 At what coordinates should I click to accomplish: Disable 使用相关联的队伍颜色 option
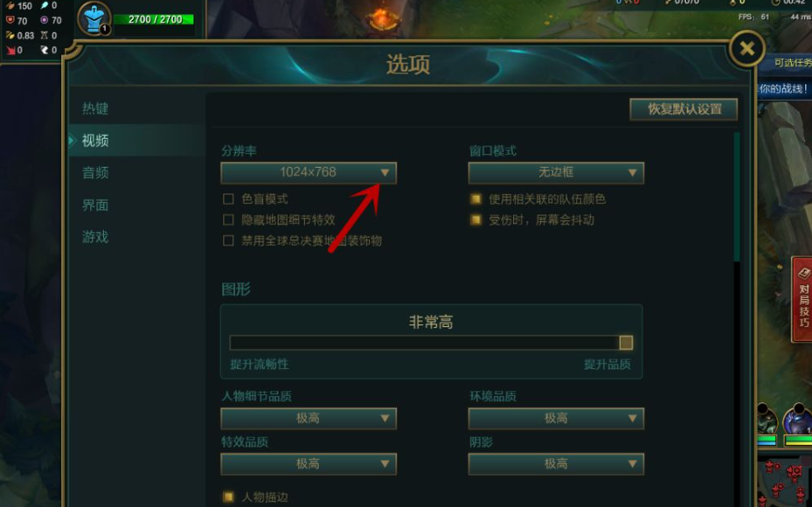point(475,198)
